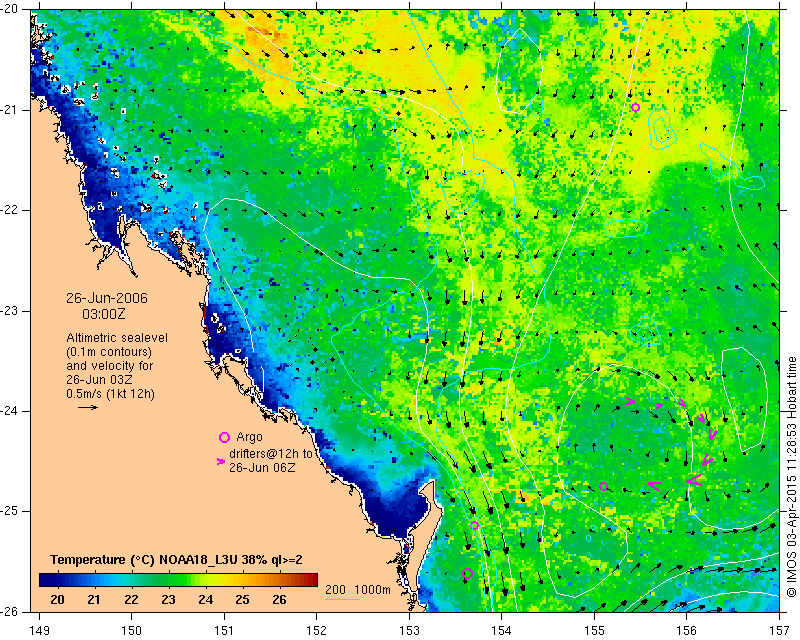Image resolution: width=800 pixels, height=640 pixels.
Task: Click colorbar tick label "23"
Action: pos(168,599)
